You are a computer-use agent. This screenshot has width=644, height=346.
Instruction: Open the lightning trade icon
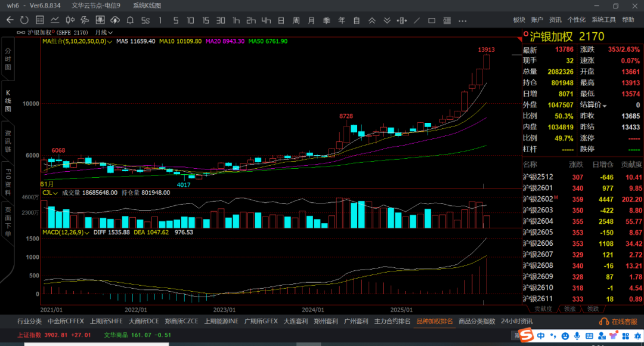pos(85,20)
